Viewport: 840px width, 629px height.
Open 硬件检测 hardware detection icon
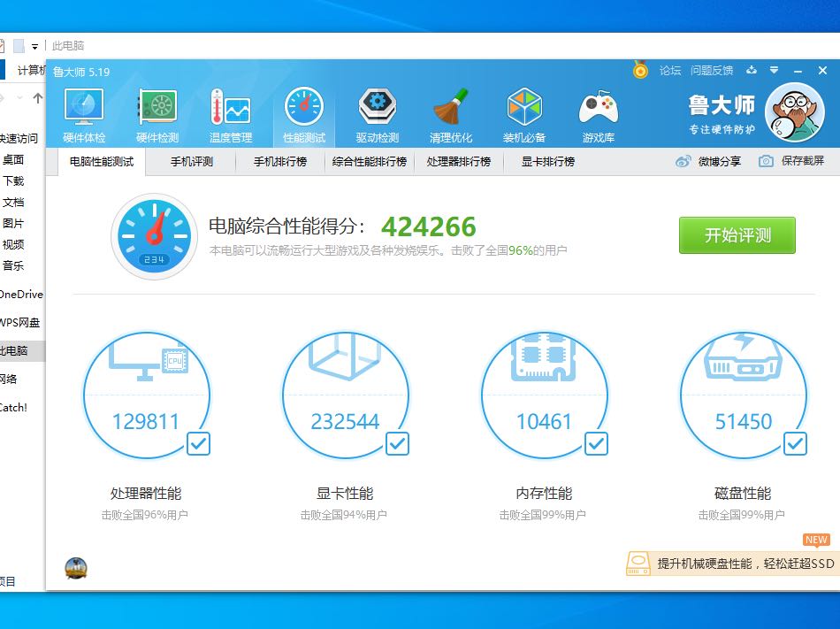point(157,107)
